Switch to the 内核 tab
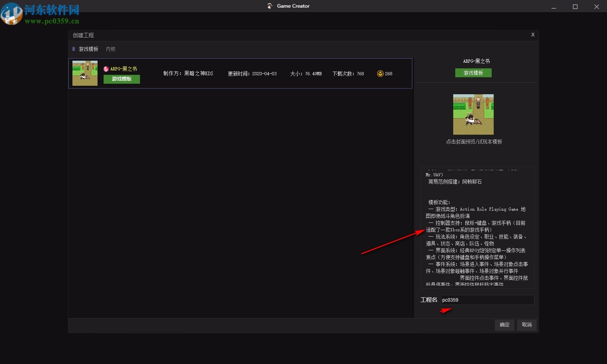Screen dimensions: 607x364 110,49
